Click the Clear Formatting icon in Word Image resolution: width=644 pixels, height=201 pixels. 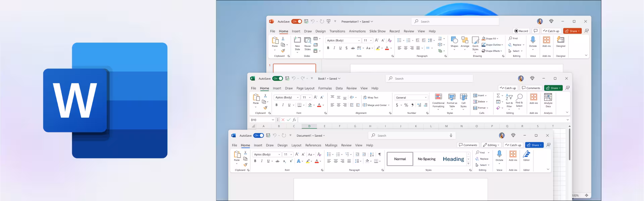pyautogui.click(x=319, y=154)
